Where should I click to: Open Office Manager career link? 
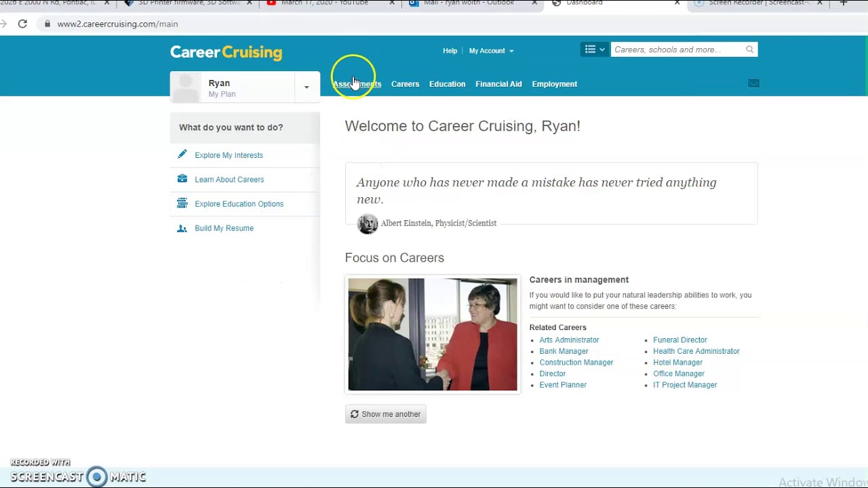click(679, 373)
